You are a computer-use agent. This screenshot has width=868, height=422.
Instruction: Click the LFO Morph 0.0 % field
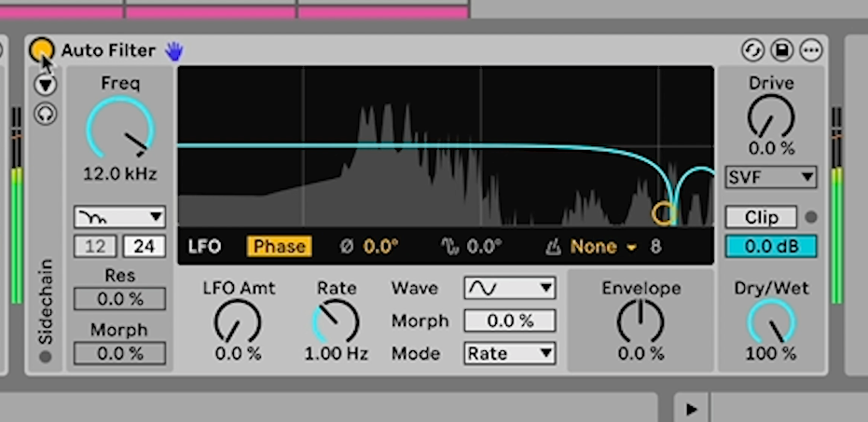(510, 320)
